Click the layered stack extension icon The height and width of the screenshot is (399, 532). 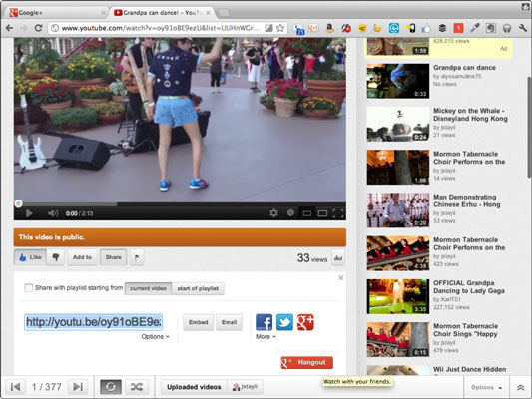click(442, 28)
